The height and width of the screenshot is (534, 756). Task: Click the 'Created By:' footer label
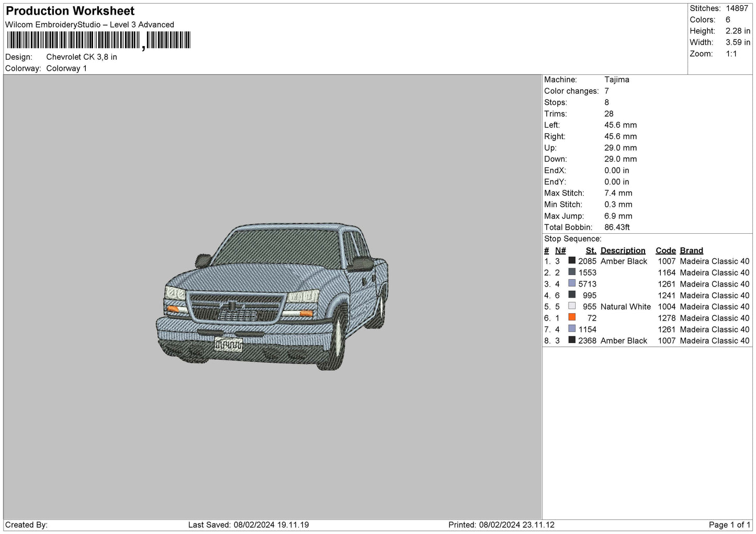(26, 525)
